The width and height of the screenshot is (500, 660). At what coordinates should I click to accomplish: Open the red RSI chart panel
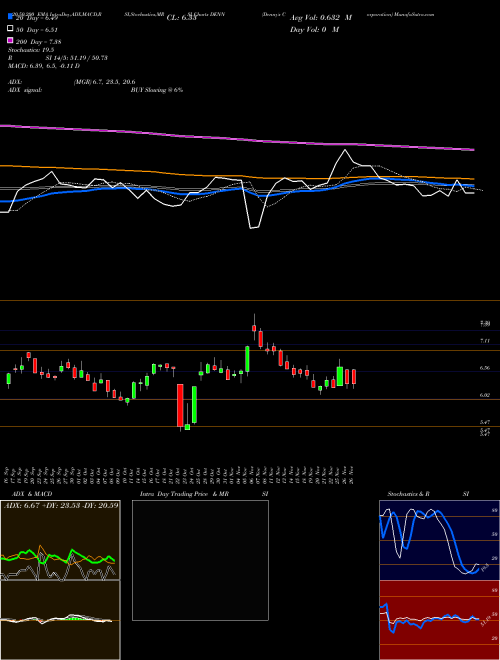pos(439,620)
